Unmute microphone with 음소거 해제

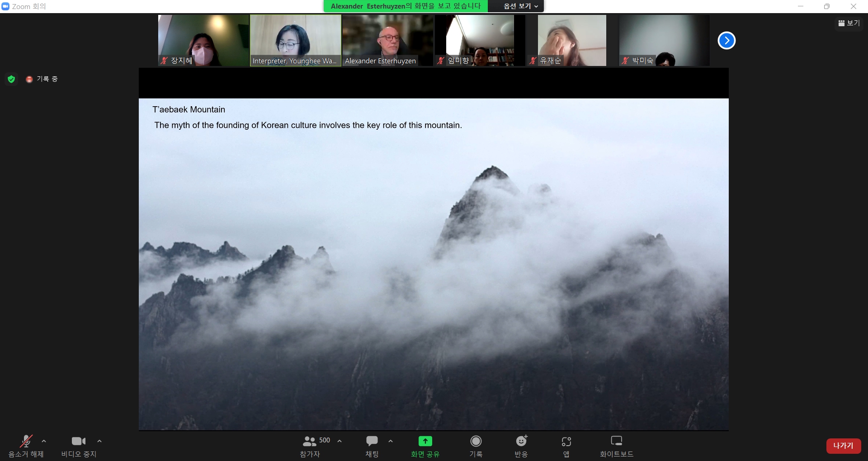point(26,446)
